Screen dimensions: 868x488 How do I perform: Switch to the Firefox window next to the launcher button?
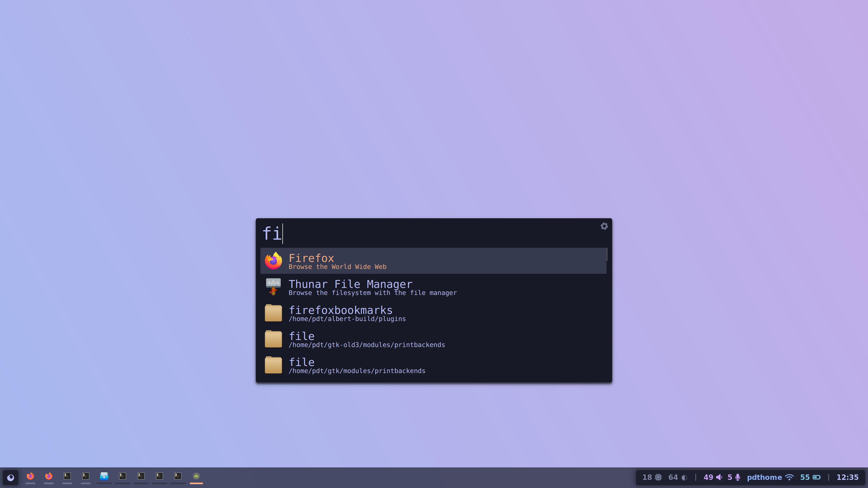tap(30, 476)
